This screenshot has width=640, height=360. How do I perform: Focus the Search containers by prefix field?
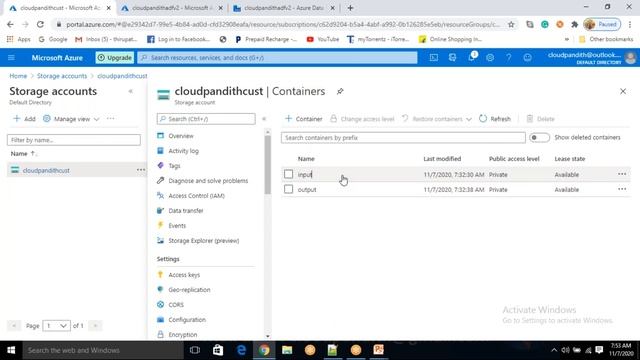pos(403,138)
